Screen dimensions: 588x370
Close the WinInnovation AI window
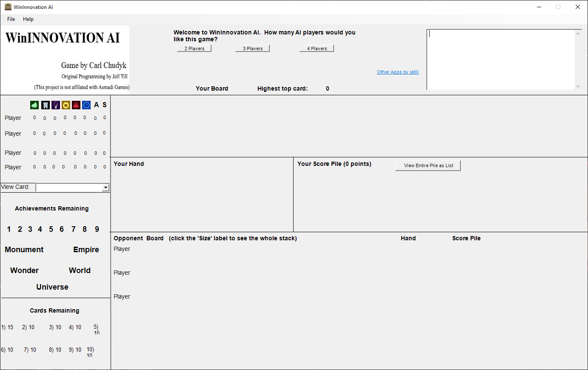click(578, 7)
